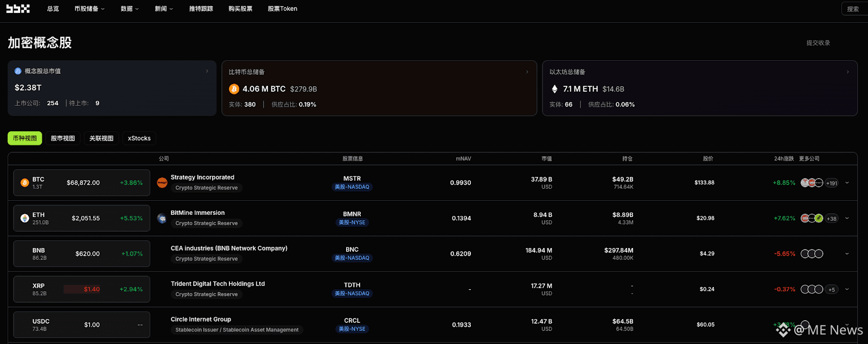Image resolution: width=868 pixels, height=344 pixels.
Task: Switch to 关联视图 tab
Action: pos(101,138)
